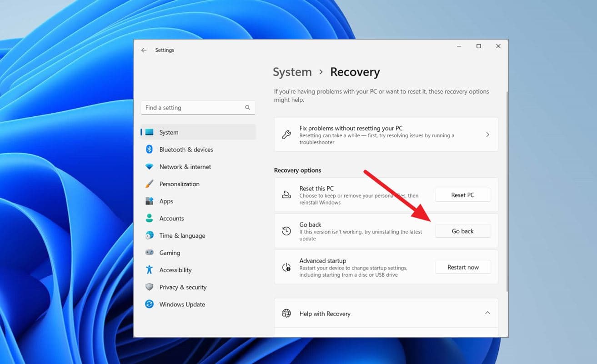Image resolution: width=597 pixels, height=364 pixels.
Task: Go to Privacy & security
Action: point(198,287)
